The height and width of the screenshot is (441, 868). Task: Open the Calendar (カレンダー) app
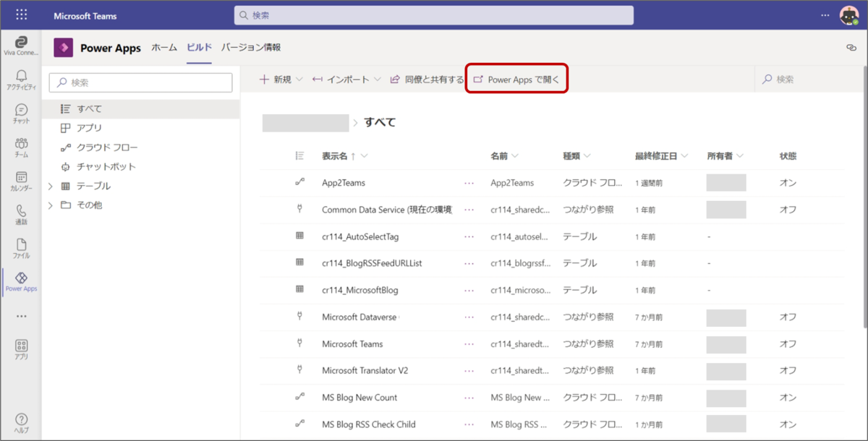(21, 181)
